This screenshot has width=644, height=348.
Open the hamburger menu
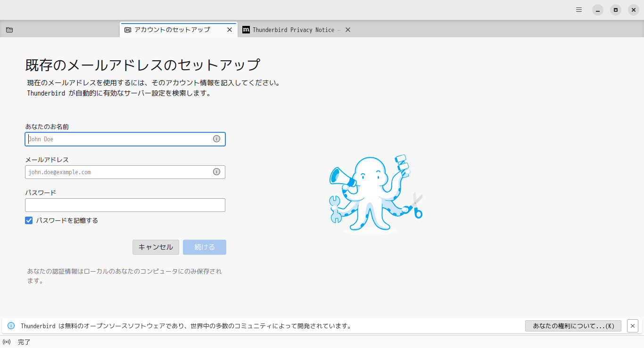pos(578,9)
